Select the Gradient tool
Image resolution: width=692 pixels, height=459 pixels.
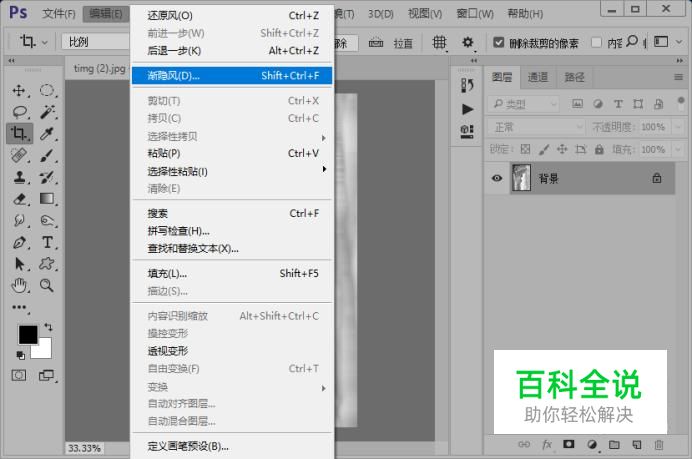[x=47, y=199]
